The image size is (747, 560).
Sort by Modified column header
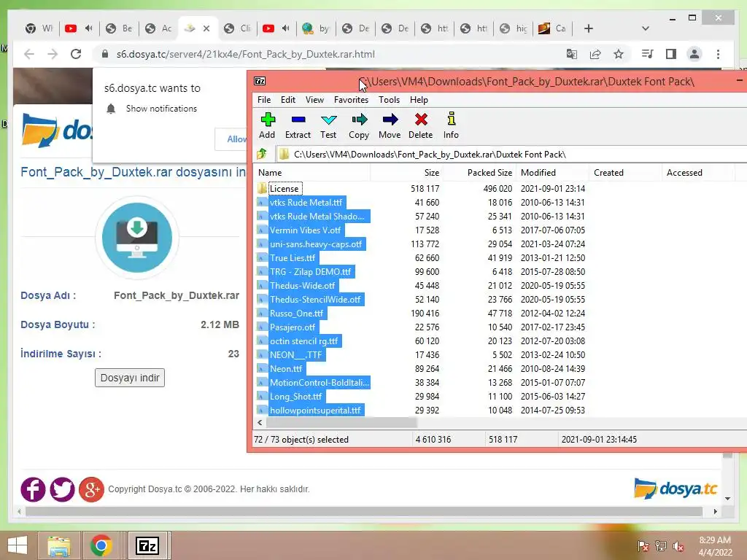click(551, 172)
